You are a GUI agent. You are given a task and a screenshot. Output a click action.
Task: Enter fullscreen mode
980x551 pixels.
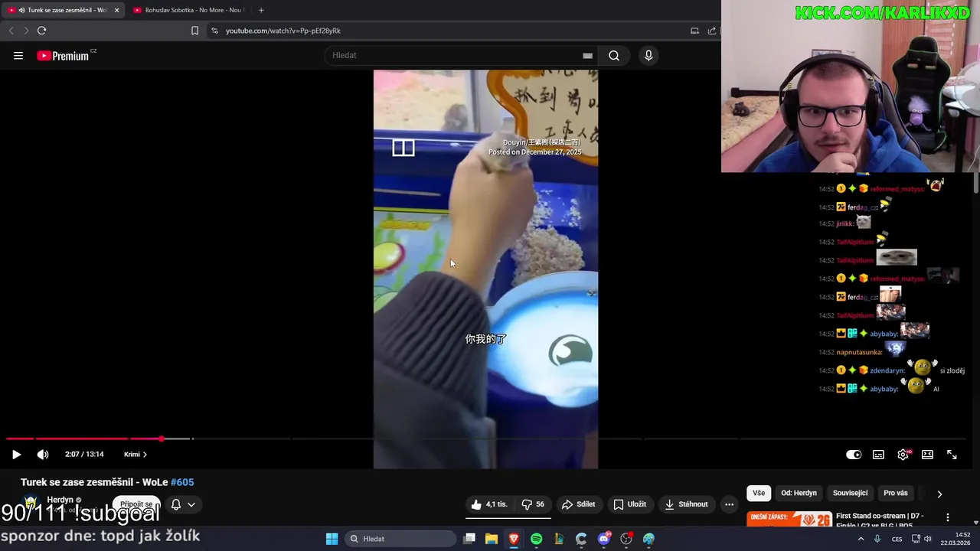(x=952, y=455)
